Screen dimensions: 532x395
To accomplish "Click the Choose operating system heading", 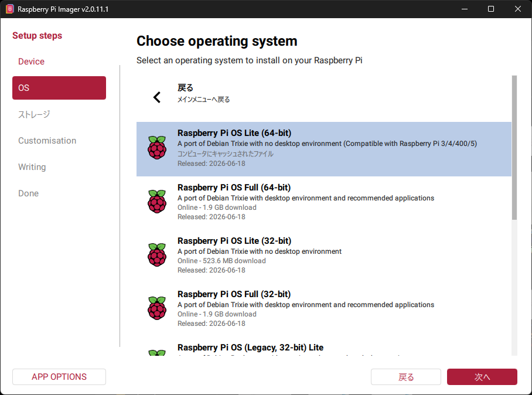I will (217, 41).
